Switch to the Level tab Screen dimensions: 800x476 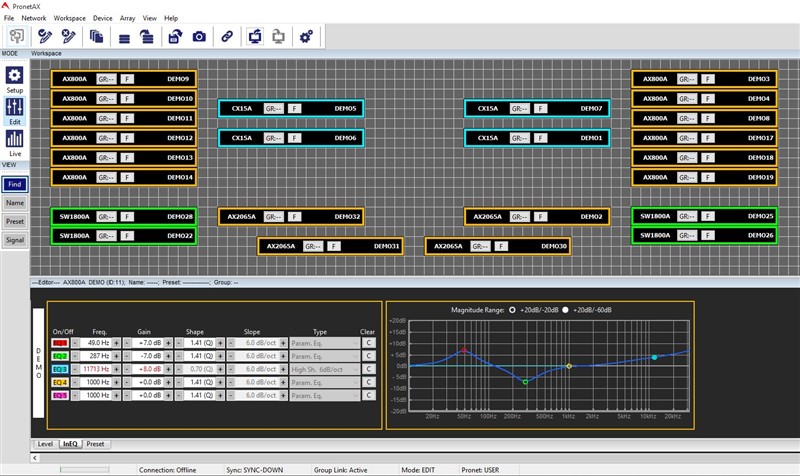tap(45, 444)
